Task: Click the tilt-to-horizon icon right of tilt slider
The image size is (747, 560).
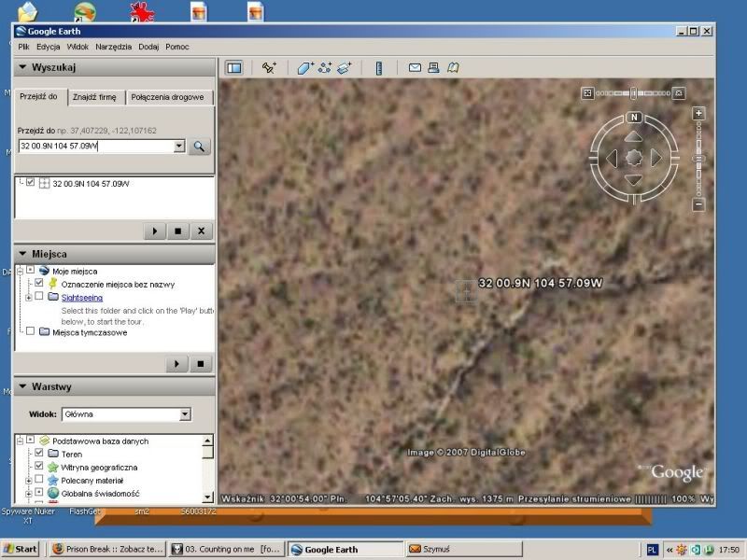Action: click(x=679, y=92)
